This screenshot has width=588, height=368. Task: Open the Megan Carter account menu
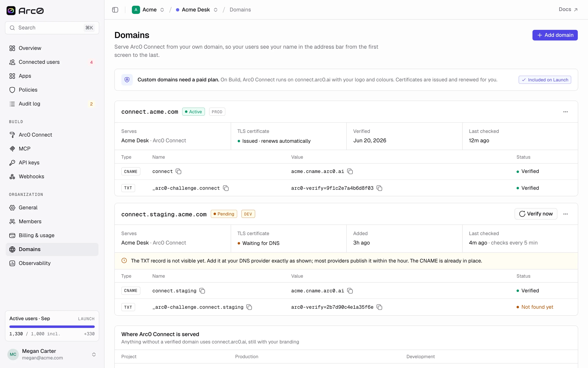pos(52,354)
